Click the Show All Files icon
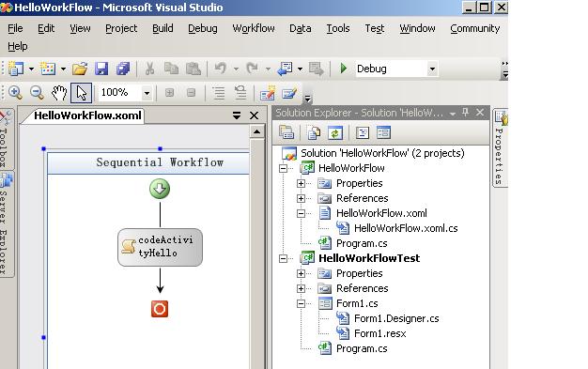Screen dimensions: 588x369 [x=314, y=132]
